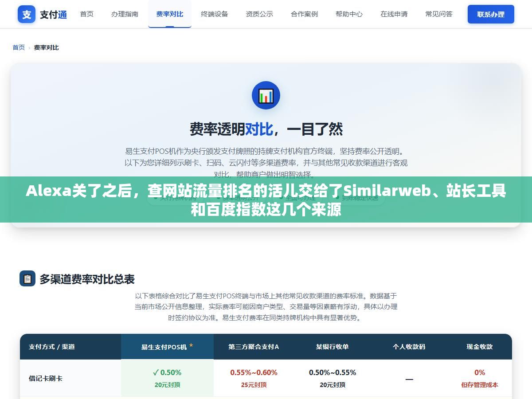532x399 pixels.
Task: Open the 首页 navigation menu item
Action: (x=87, y=14)
